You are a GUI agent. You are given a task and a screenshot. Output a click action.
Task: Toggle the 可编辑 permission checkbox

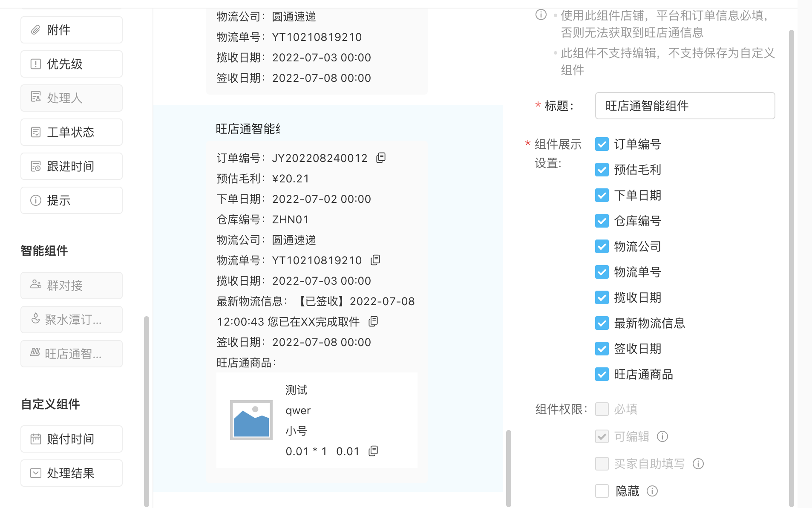tap(602, 436)
